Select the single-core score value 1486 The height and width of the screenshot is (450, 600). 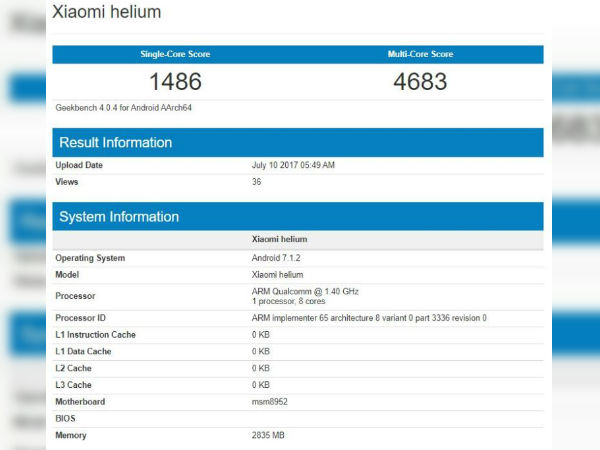tap(175, 82)
